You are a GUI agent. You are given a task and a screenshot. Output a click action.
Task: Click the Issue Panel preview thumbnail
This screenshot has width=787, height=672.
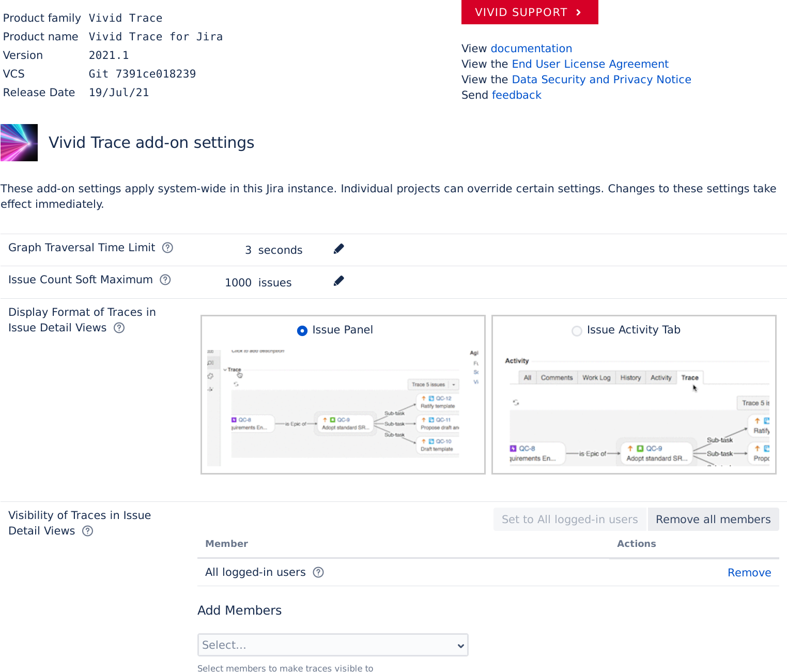343,407
